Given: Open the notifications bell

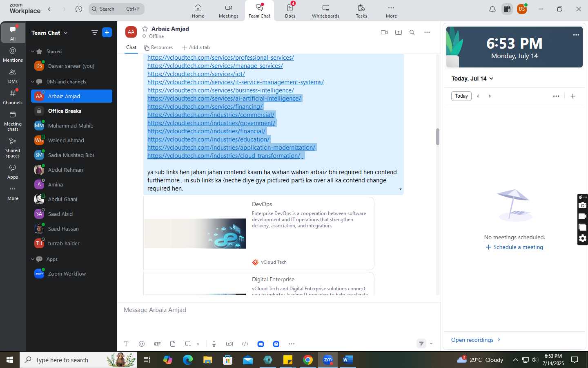Looking at the screenshot, I should pos(492,9).
